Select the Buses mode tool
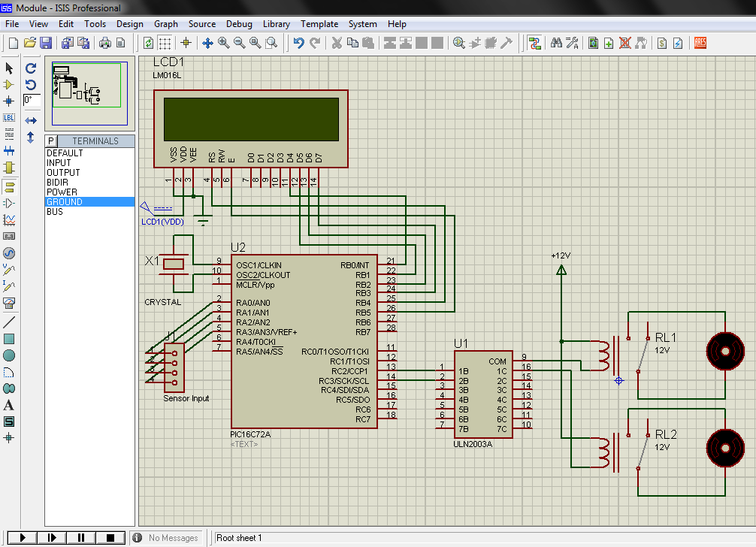The height and width of the screenshot is (547, 756). 8,150
